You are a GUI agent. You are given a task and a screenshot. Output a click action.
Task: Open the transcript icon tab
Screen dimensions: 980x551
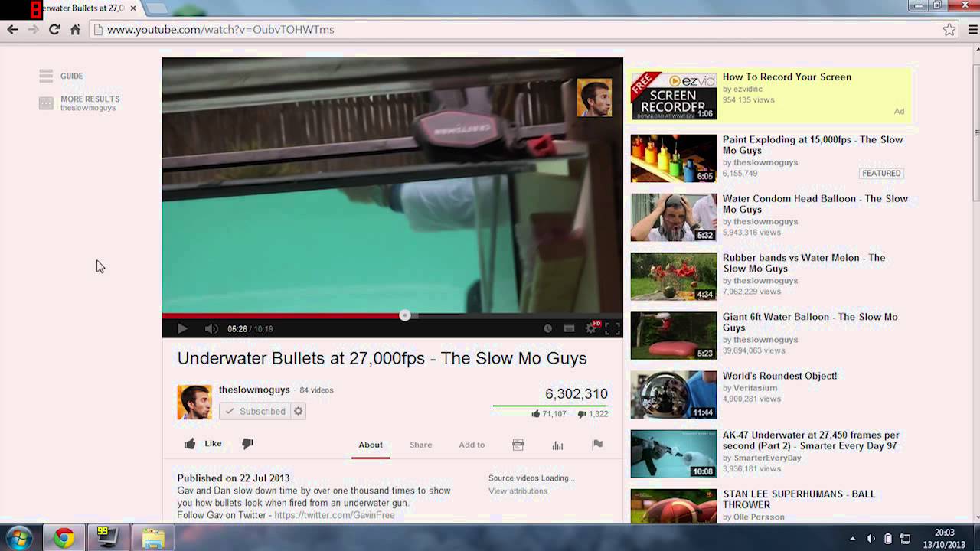point(518,445)
